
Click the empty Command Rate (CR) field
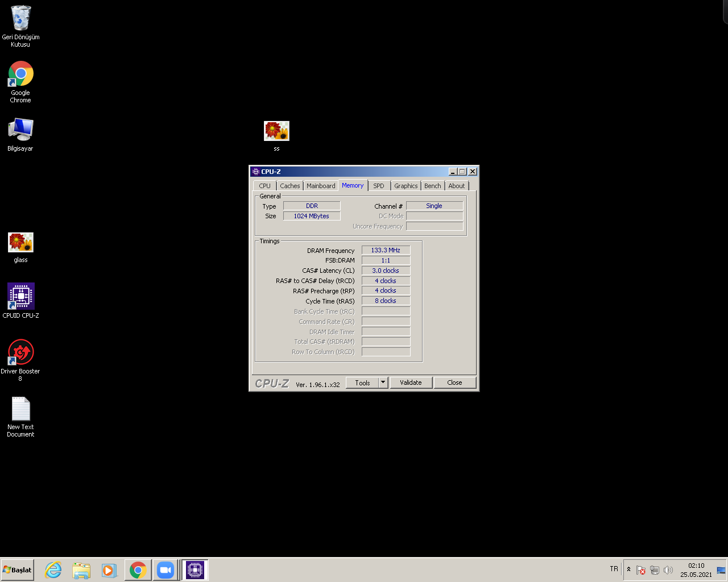(386, 321)
